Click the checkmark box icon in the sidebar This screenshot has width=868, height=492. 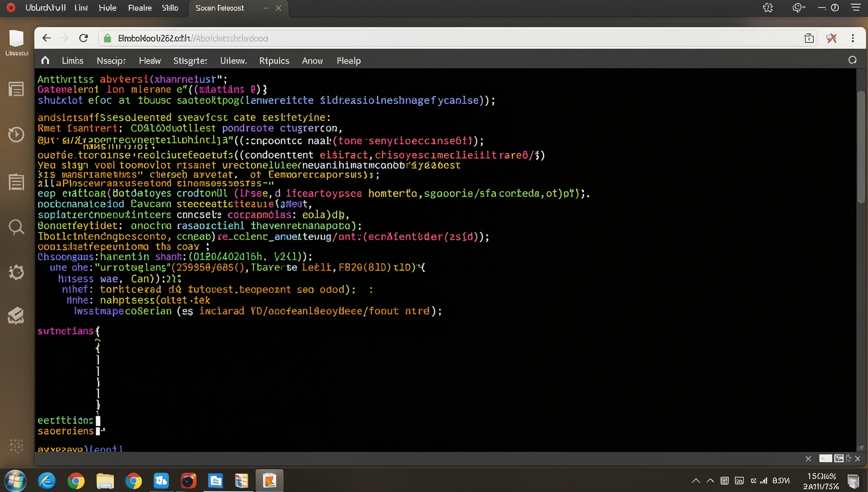point(16,316)
